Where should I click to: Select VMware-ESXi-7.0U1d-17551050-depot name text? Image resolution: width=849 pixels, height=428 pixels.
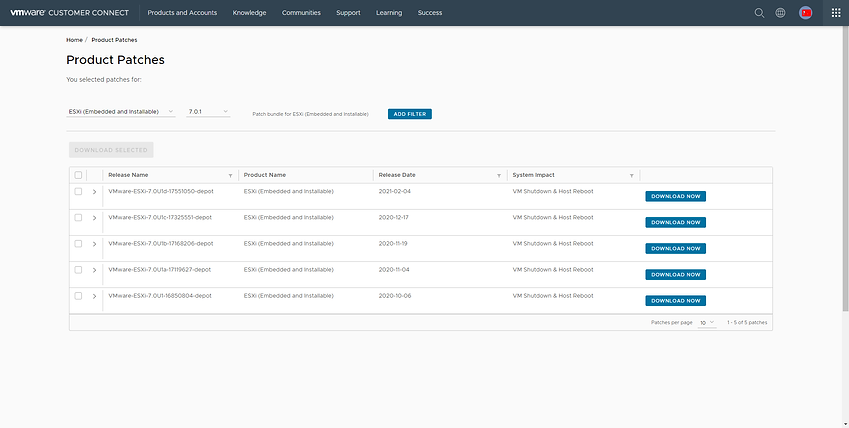161,191
